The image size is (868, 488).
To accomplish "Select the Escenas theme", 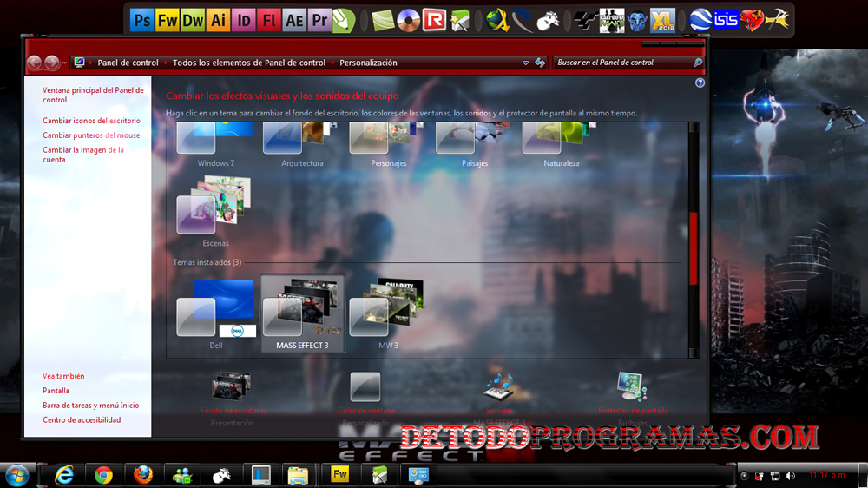I will pyautogui.click(x=215, y=210).
